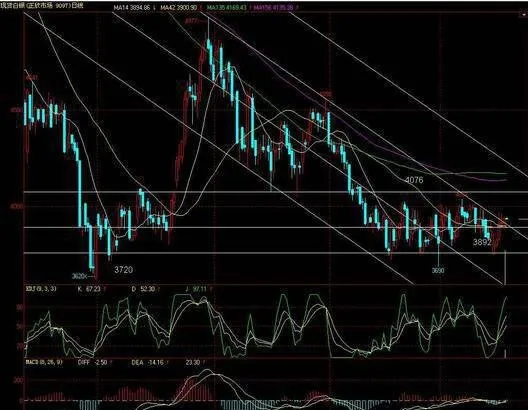The height and width of the screenshot is (410, 528).
Task: Click the red 4000 price axis label
Action: point(17,206)
